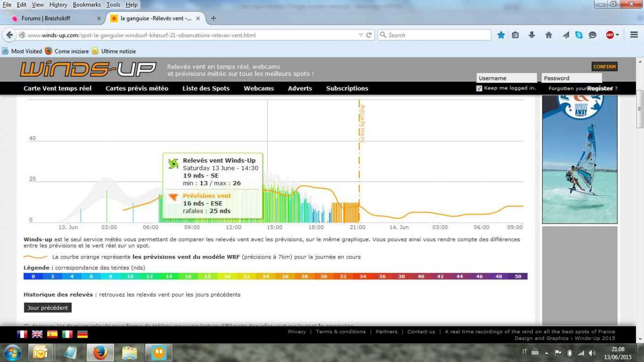Select the 20 nds legend swatch
The image size is (644, 362).
point(227,277)
